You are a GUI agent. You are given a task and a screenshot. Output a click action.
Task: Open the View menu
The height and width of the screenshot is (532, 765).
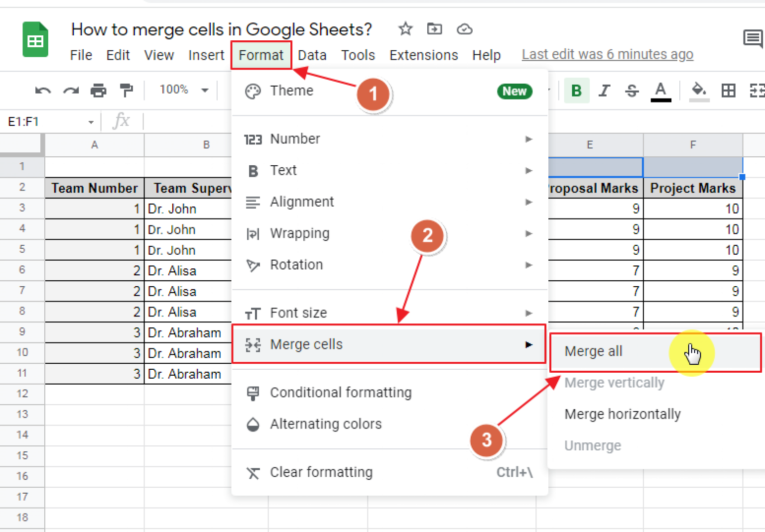pyautogui.click(x=159, y=55)
